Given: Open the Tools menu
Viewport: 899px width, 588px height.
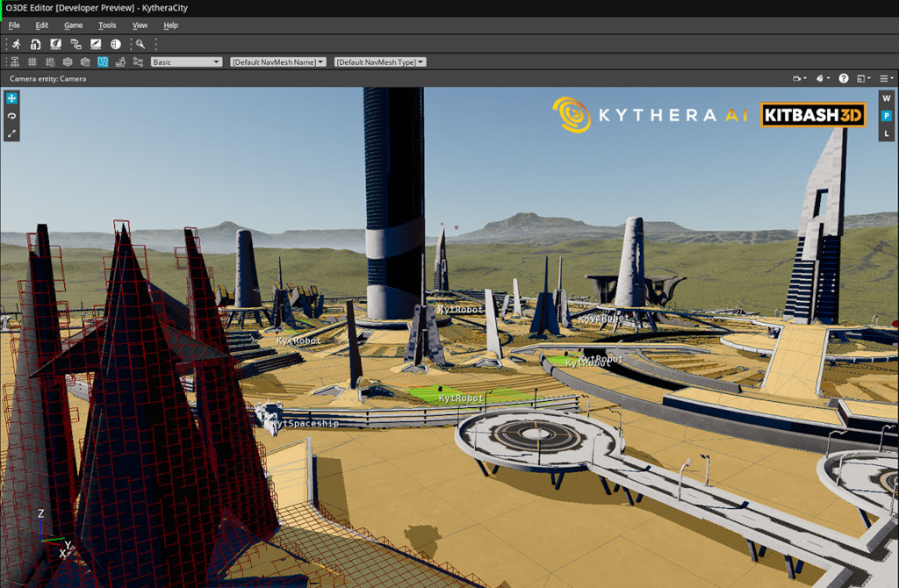Looking at the screenshot, I should point(106,25).
